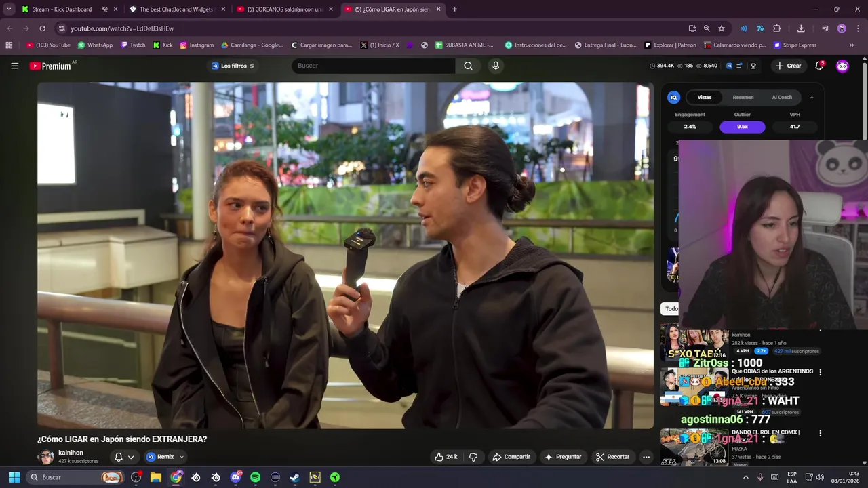Open the 'DANDO EL ROL EN CDMX' video thumbnail

[694, 447]
